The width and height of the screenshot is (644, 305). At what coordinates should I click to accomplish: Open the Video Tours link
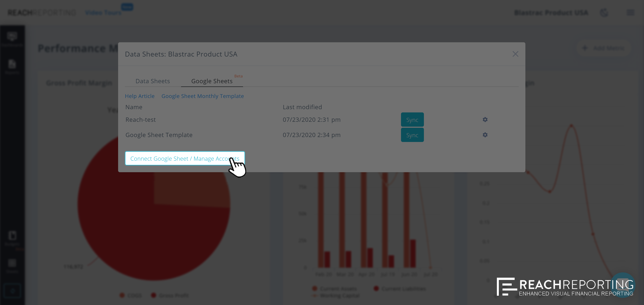(103, 13)
